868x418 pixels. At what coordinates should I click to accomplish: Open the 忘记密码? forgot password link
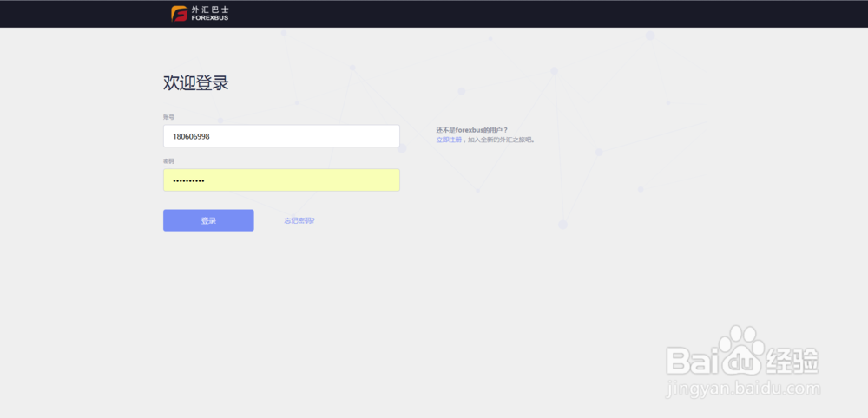[x=299, y=220]
